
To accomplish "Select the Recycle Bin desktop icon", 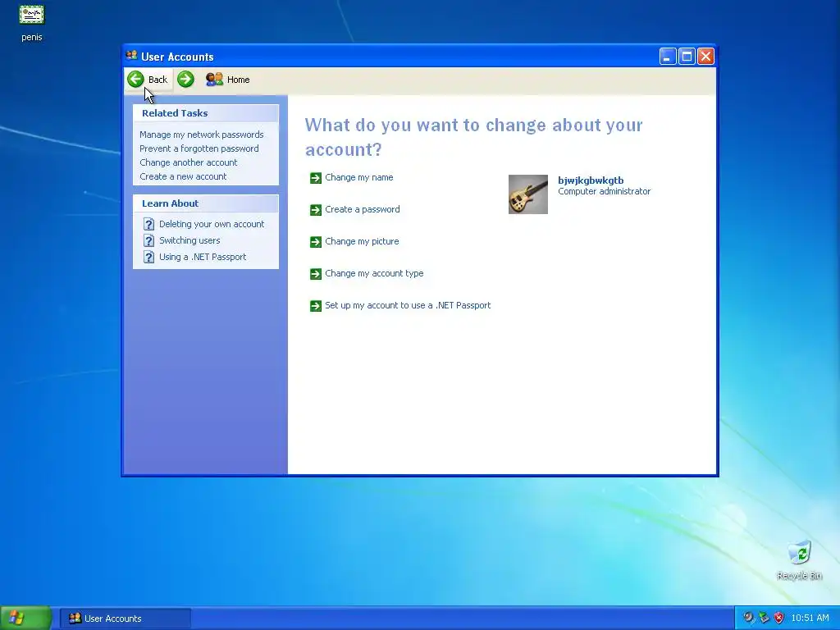I will [x=799, y=560].
